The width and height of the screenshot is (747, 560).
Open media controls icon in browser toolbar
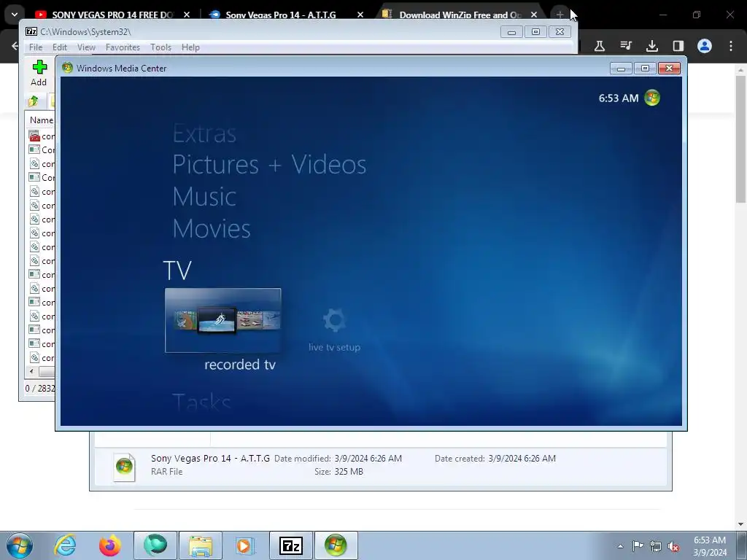625,46
